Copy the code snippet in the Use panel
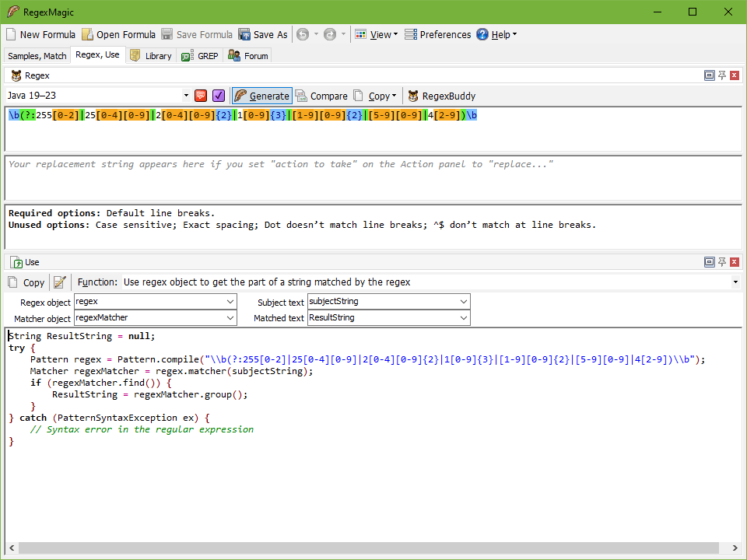 point(26,282)
